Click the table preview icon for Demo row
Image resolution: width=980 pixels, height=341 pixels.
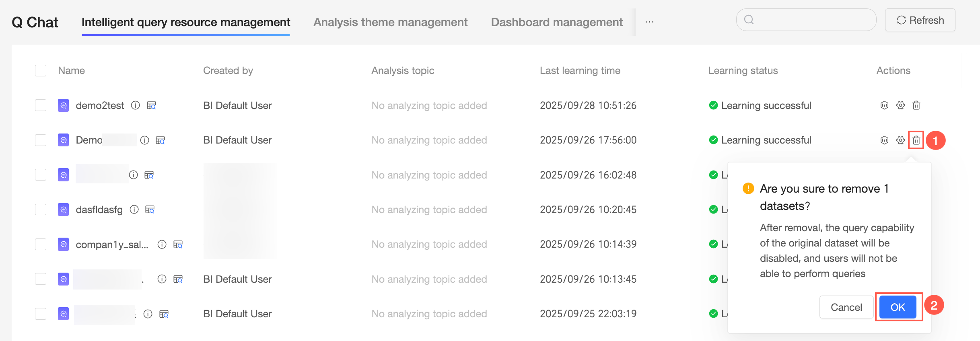pos(160,140)
